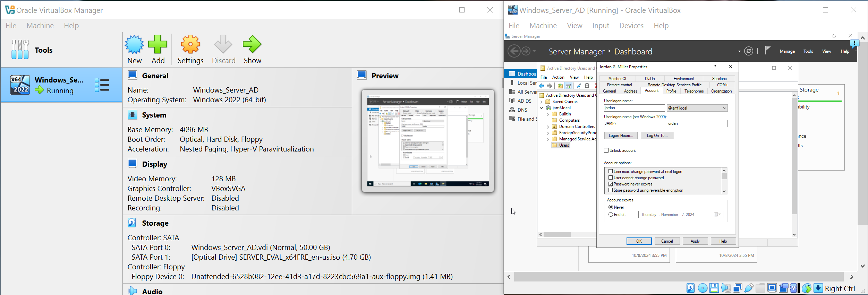This screenshot has width=868, height=295.
Task: Click the Server Manager notifications flag icon
Action: [767, 51]
